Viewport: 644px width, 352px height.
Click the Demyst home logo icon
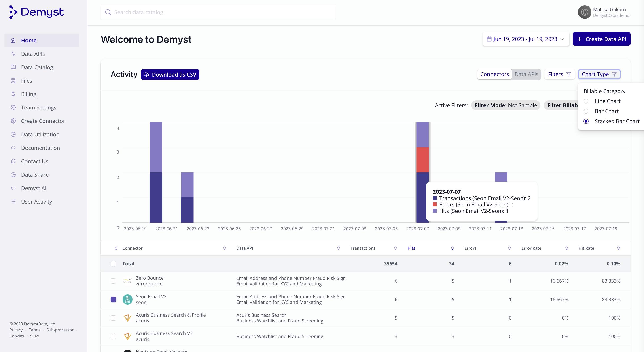[x=12, y=12]
